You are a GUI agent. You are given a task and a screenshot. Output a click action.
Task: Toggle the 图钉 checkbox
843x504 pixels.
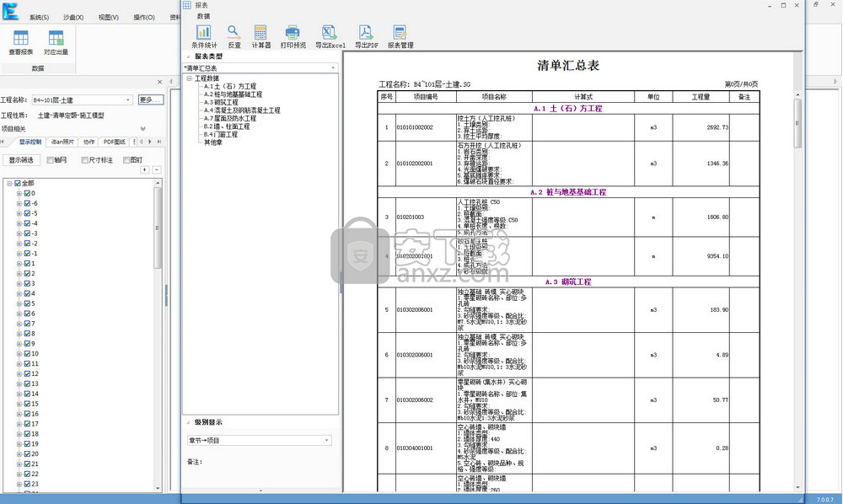126,160
